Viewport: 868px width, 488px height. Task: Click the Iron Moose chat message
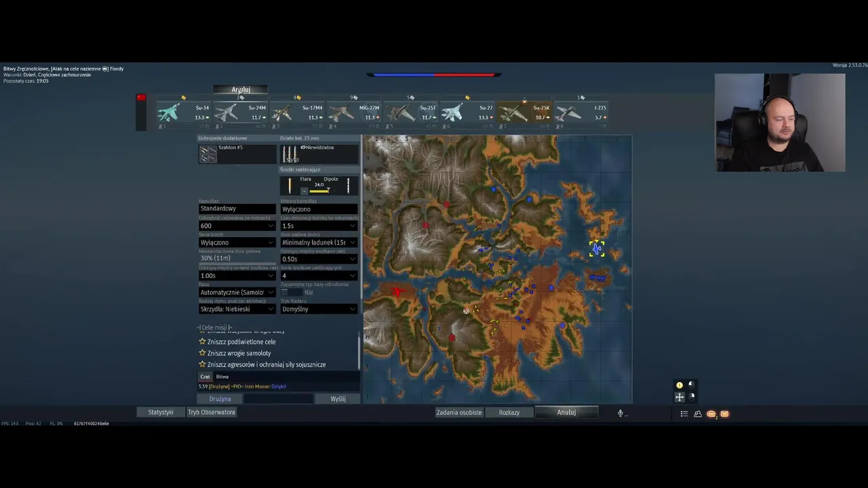coord(242,386)
